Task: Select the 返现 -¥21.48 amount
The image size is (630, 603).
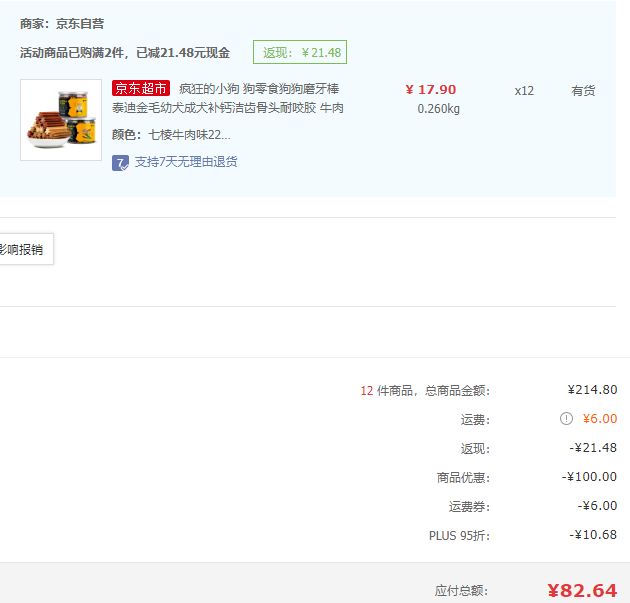Action: 593,448
